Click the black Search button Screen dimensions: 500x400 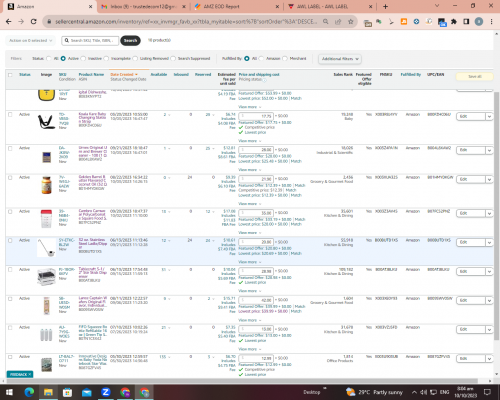click(130, 40)
